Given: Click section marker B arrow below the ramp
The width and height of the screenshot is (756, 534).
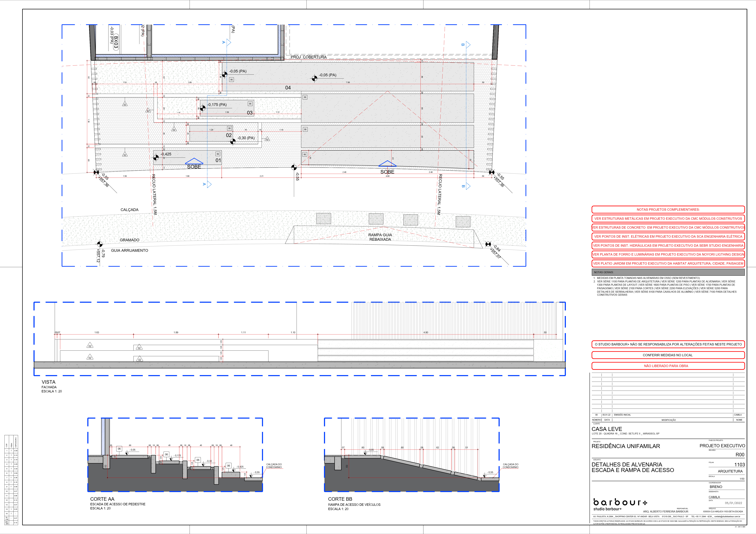Looking at the screenshot, I should 468,186.
